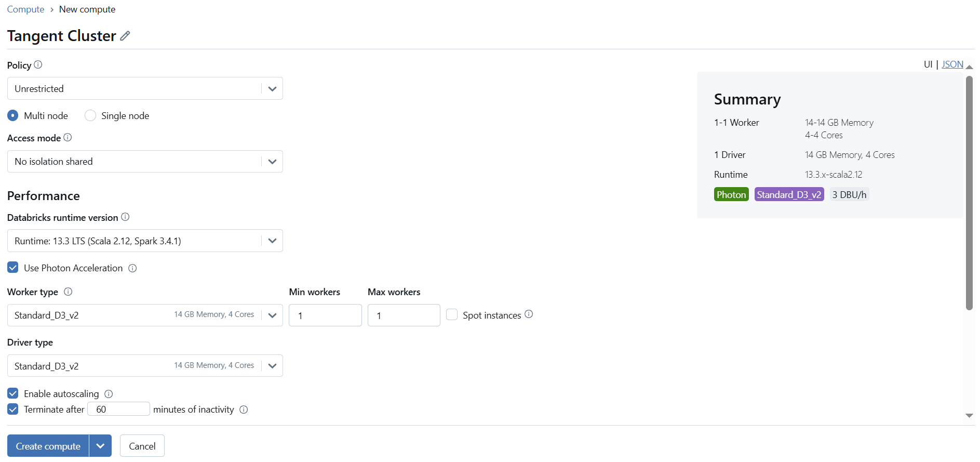The width and height of the screenshot is (980, 462).
Task: Click the info icon beside Use Photon Acceleration
Action: pyautogui.click(x=132, y=268)
